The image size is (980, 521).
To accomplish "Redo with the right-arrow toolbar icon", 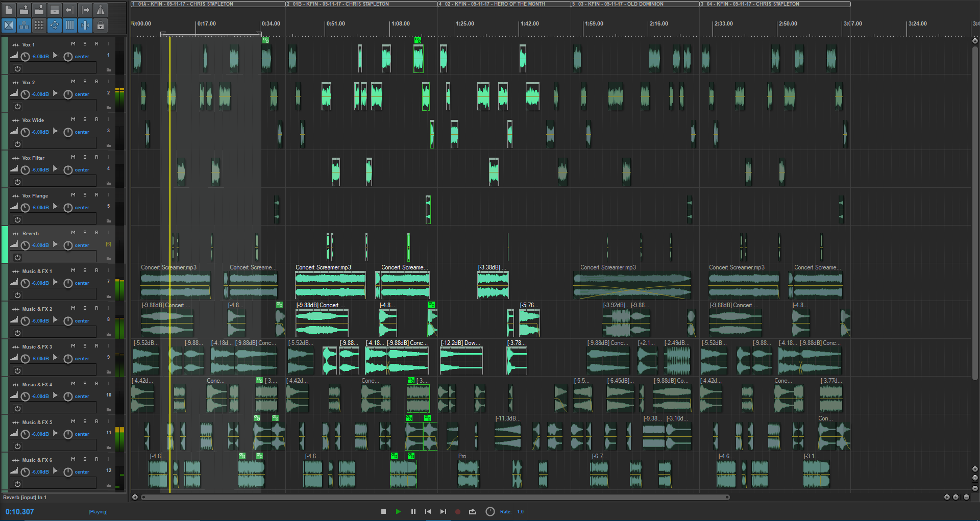I will click(85, 10).
